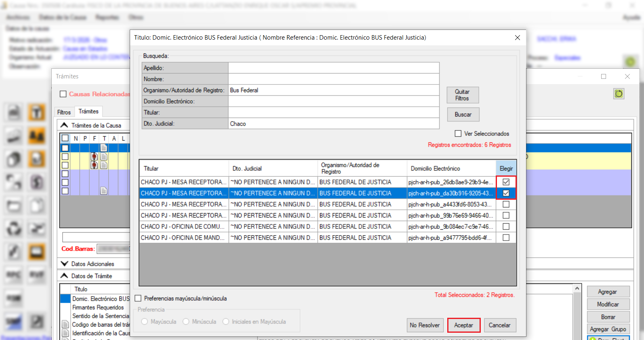Collapse the Trámites de la Causa section
Screen dimensions: 644x340
65,125
